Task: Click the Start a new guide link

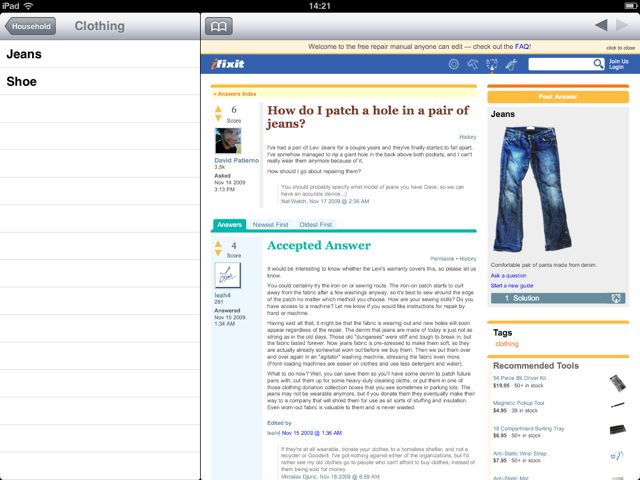Action: [x=512, y=286]
